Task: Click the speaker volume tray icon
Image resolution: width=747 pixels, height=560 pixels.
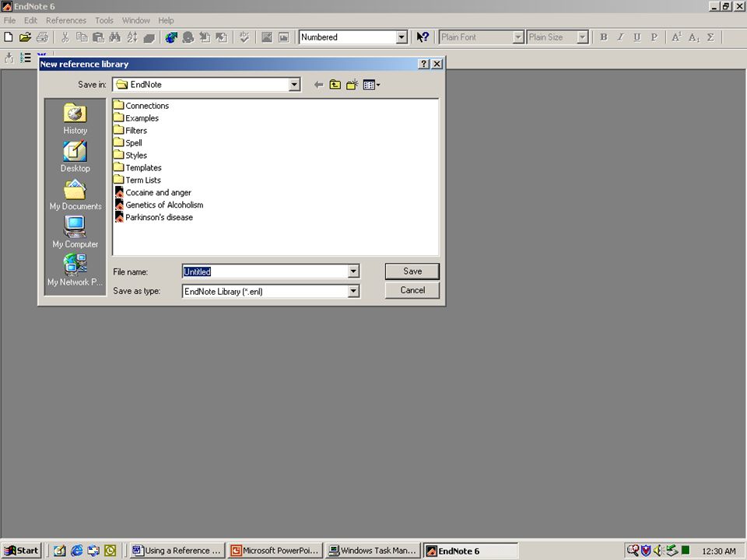Action: click(x=658, y=551)
